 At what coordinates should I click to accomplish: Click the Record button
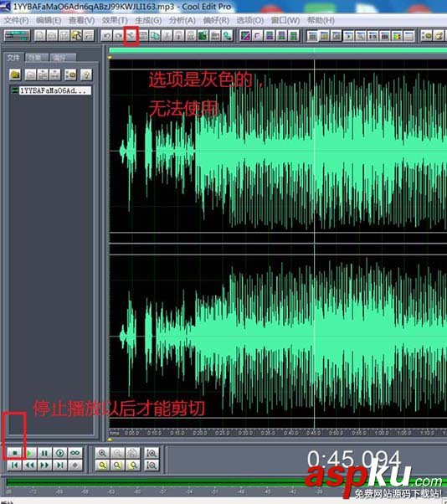(75, 465)
